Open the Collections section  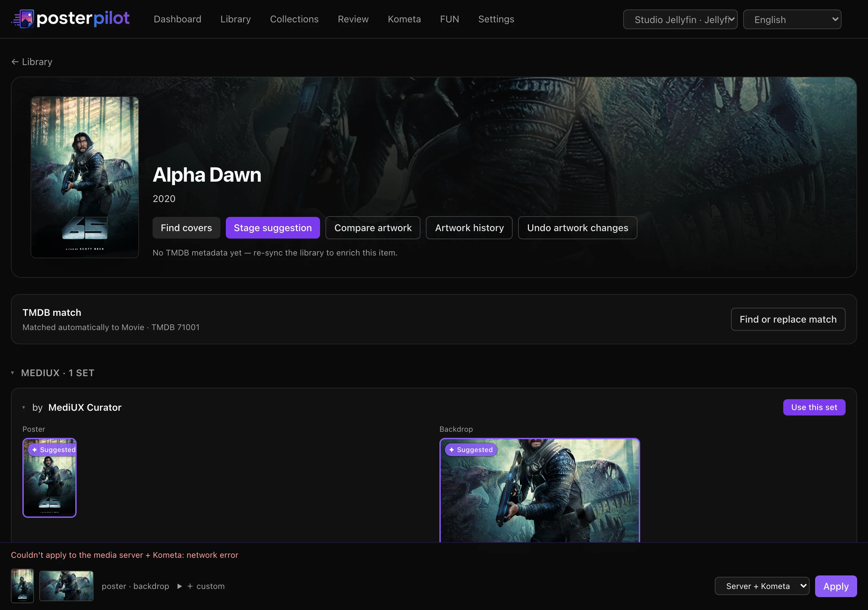click(294, 19)
